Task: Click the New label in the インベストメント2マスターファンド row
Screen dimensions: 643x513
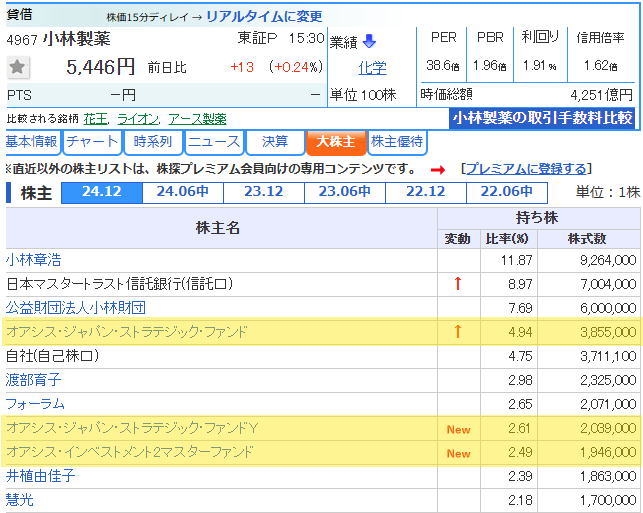Action: coord(458,454)
